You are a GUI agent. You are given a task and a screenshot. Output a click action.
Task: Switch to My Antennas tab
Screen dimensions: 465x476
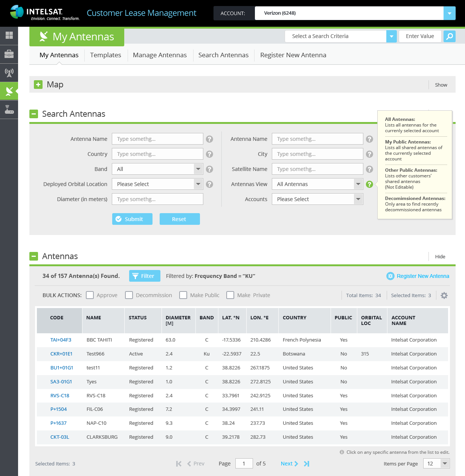pyautogui.click(x=59, y=55)
